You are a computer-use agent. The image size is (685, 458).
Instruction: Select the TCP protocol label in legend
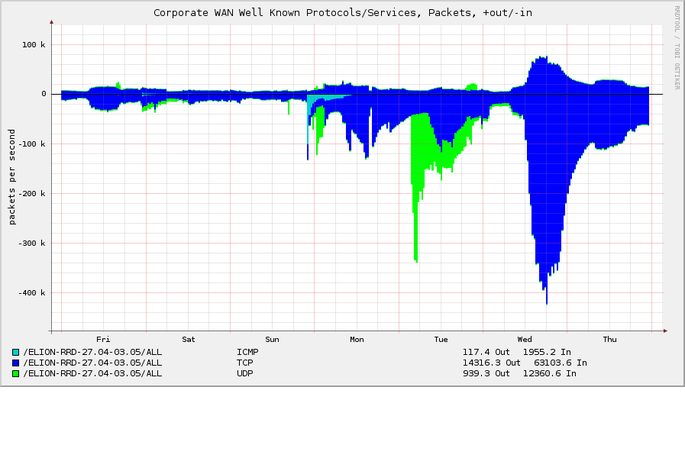245,363
